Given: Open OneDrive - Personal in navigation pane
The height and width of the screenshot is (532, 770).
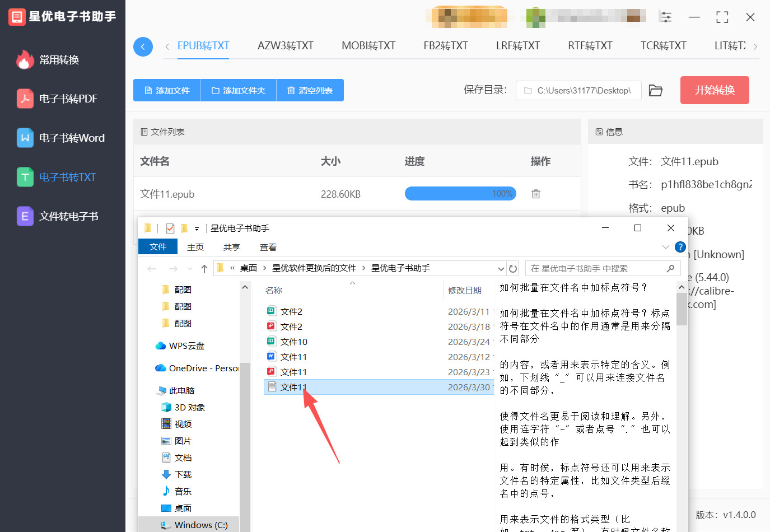Looking at the screenshot, I should tap(197, 368).
